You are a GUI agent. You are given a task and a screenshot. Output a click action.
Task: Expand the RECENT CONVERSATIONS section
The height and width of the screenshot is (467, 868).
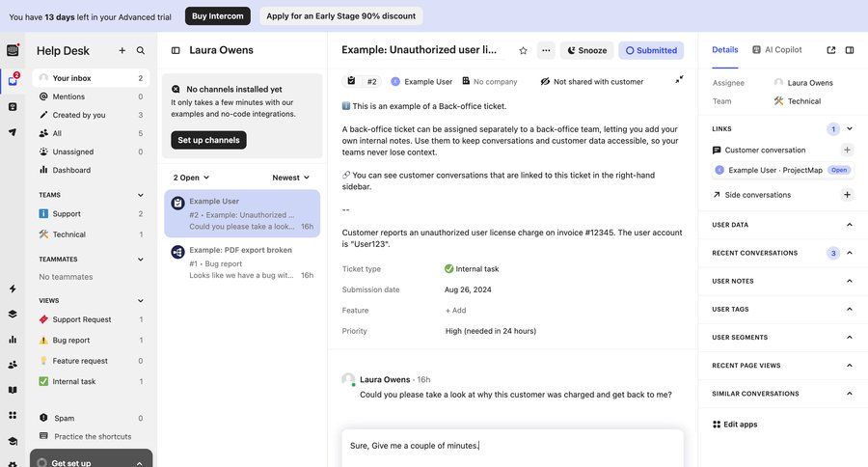pyautogui.click(x=850, y=253)
